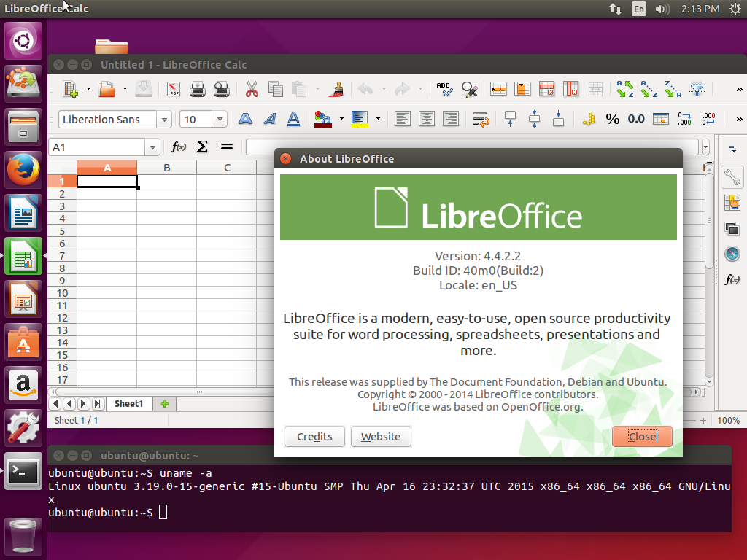The width and height of the screenshot is (747, 560).
Task: Toggle Center Horizontally alignment
Action: 426,119
